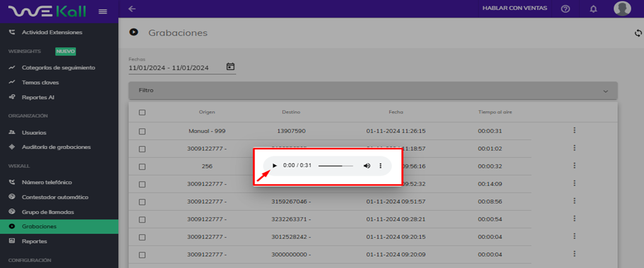644x268 pixels.
Task: Click the Manual - 999 origin cell
Action: pyautogui.click(x=207, y=131)
